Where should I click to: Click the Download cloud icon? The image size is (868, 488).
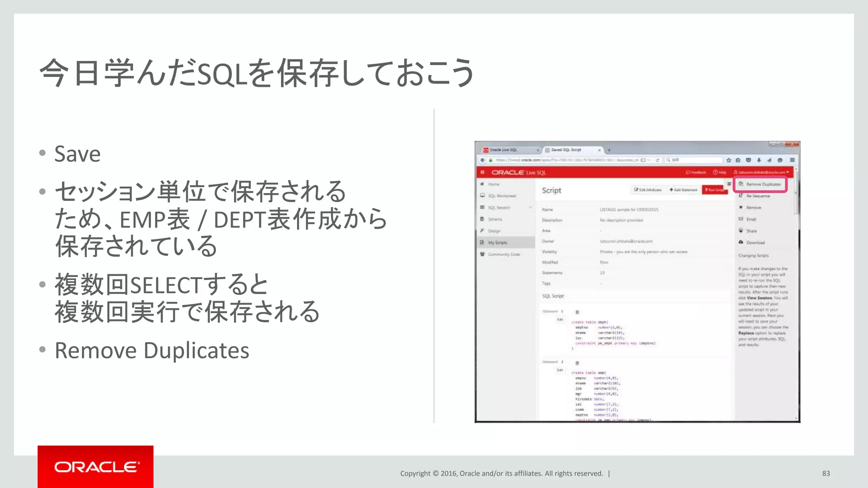[x=741, y=242]
